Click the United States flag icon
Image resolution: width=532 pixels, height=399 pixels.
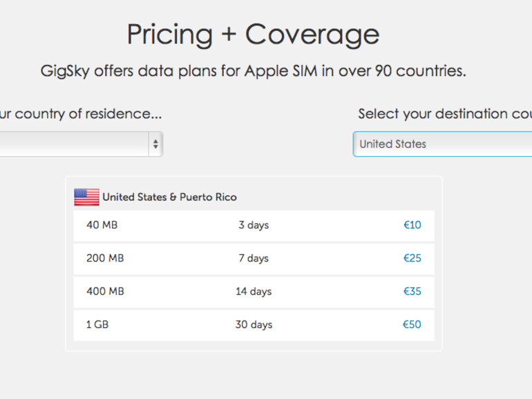coord(86,197)
